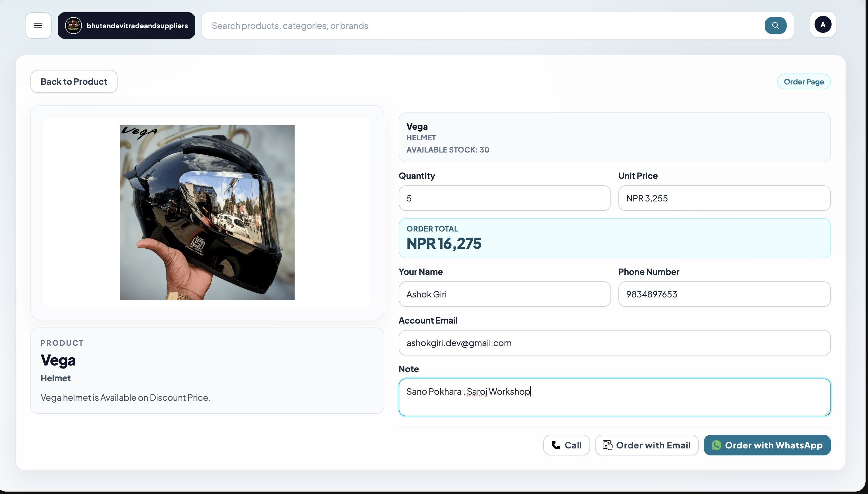Screen dimensions: 868x494
Task: Click the resize handle of Note box
Action: (827, 413)
